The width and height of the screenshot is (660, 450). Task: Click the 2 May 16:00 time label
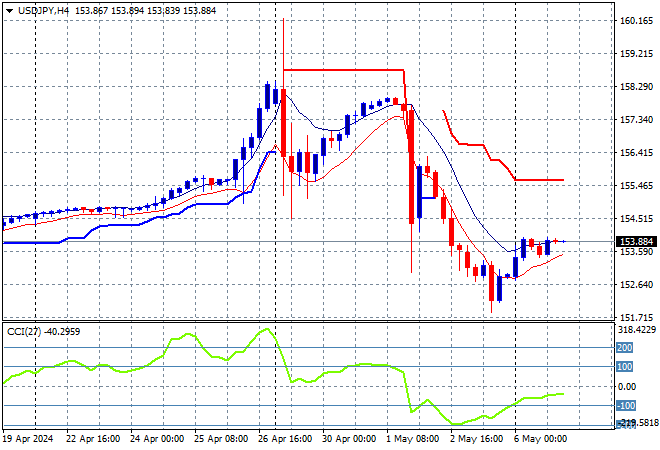click(x=477, y=439)
